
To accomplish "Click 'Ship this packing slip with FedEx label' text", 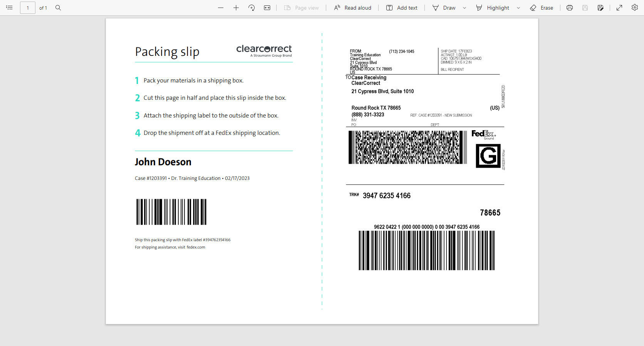I will (183, 240).
